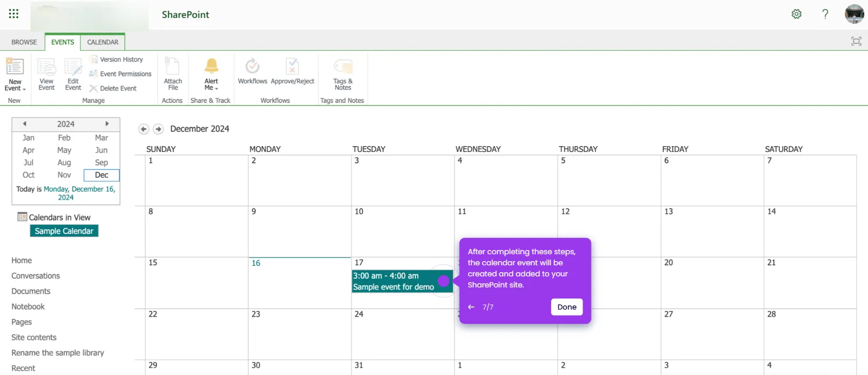Open the user profile avatar

click(x=854, y=14)
